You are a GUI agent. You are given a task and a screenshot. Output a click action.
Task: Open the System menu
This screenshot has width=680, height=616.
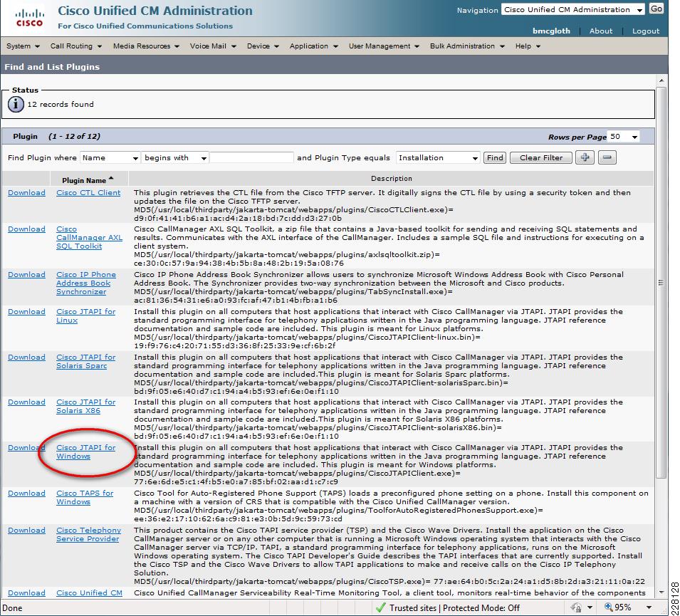point(23,46)
